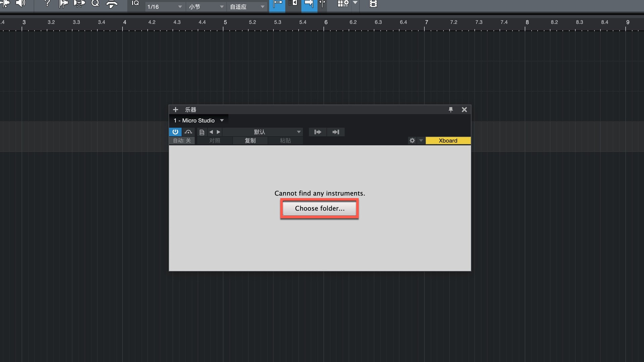This screenshot has height=362, width=644.
Task: Click the sidechain input arrow icon
Action: click(317, 132)
